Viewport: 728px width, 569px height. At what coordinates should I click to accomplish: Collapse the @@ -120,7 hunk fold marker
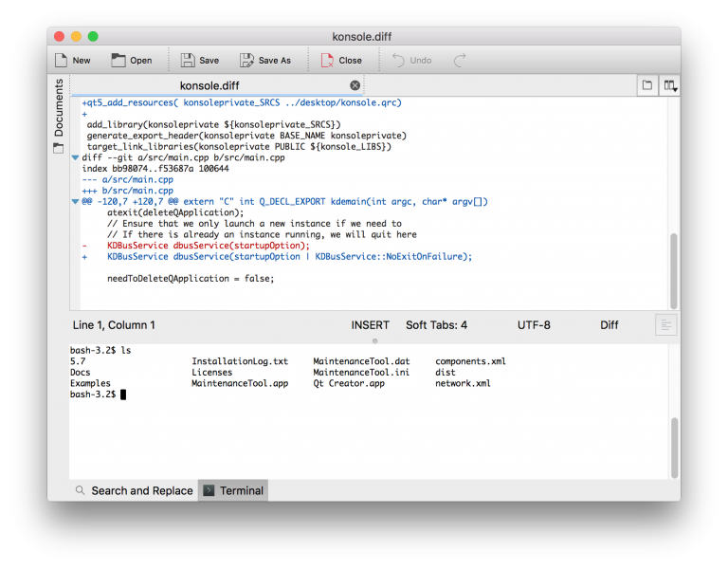tap(76, 202)
